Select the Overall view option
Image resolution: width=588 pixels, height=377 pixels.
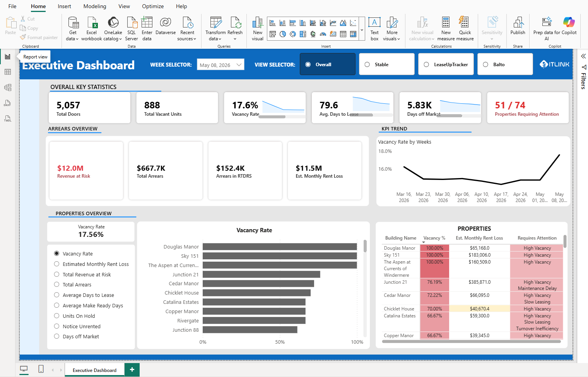[327, 64]
